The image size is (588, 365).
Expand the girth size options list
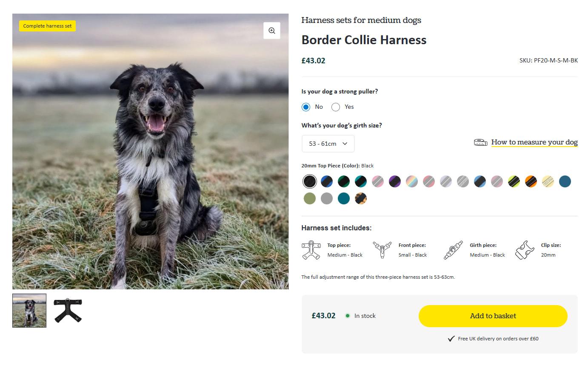pyautogui.click(x=328, y=144)
